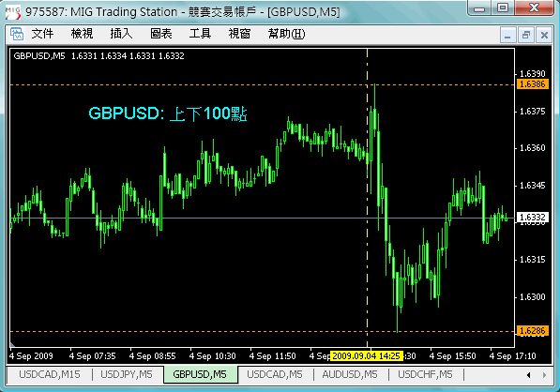Click the 4 Sep 11:50 time label
The height and width of the screenshot is (392, 560).
(273, 356)
